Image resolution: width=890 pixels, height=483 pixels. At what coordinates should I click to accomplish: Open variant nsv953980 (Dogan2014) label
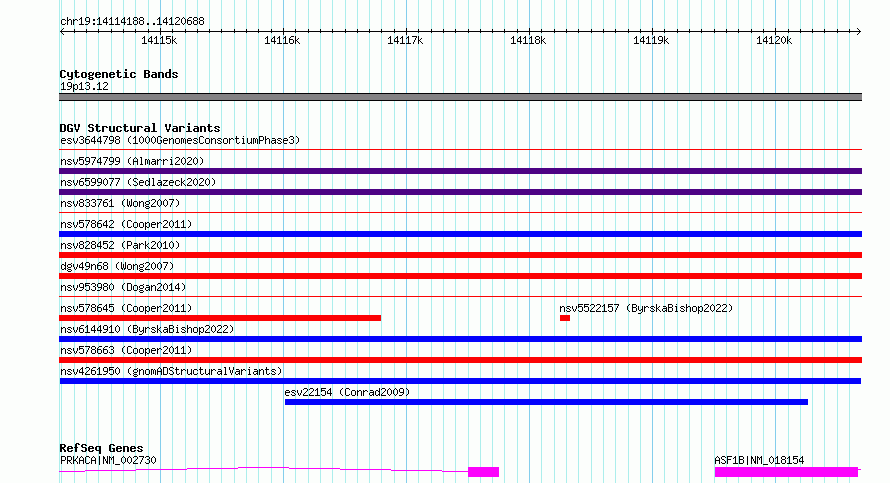[123, 287]
